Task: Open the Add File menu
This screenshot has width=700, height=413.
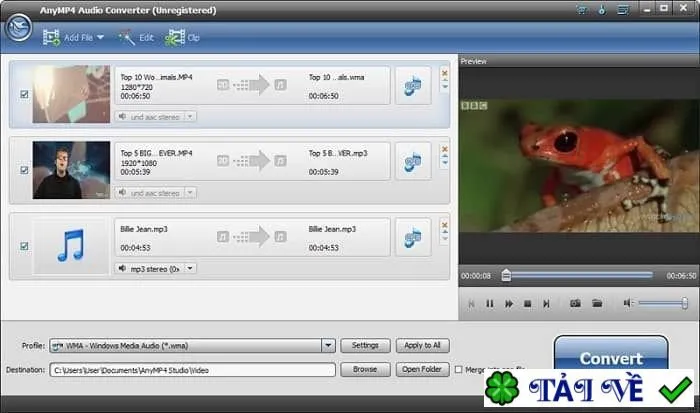Action: pos(74,38)
